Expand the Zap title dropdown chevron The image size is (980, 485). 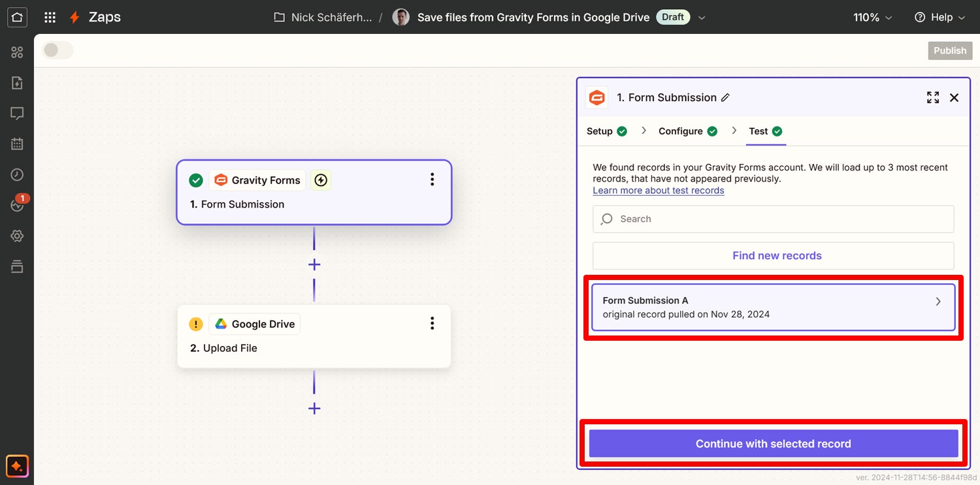702,18
